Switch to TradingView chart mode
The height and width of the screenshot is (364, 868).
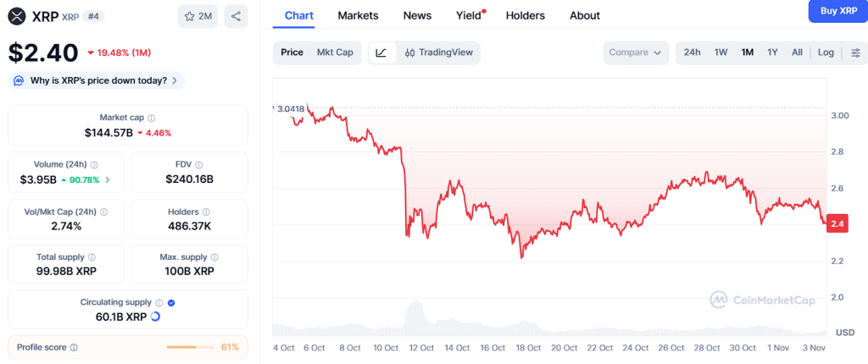437,52
